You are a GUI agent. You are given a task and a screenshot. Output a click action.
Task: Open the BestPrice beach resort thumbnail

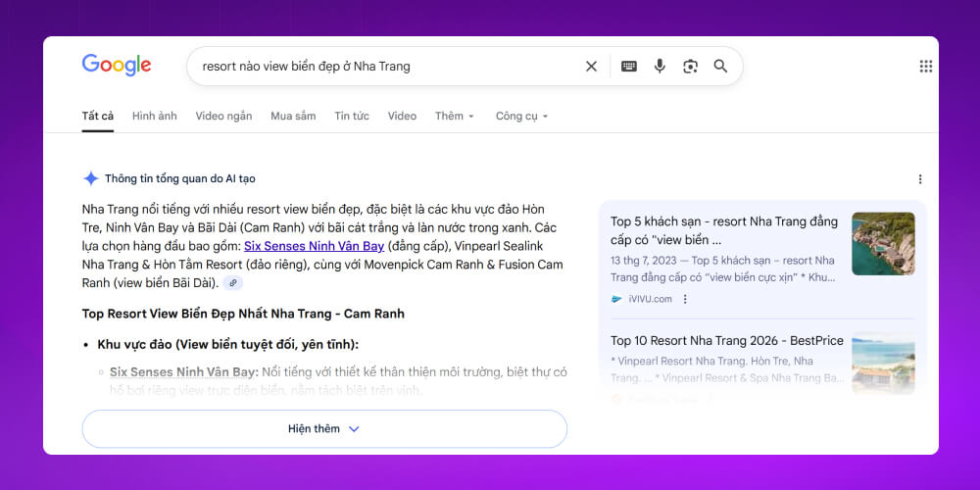(883, 363)
